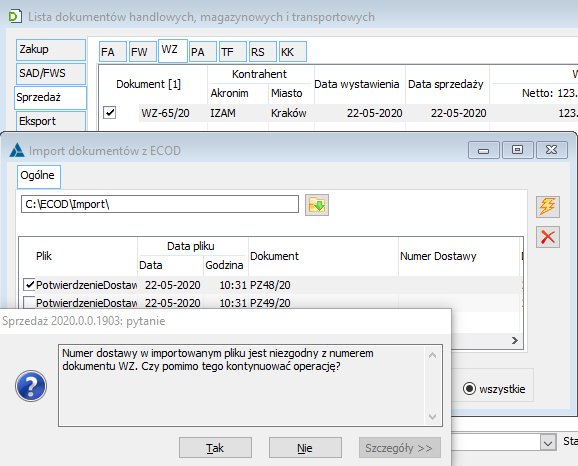This screenshot has height=466, width=578.
Task: Open the Zakup side tab
Action: coord(51,50)
